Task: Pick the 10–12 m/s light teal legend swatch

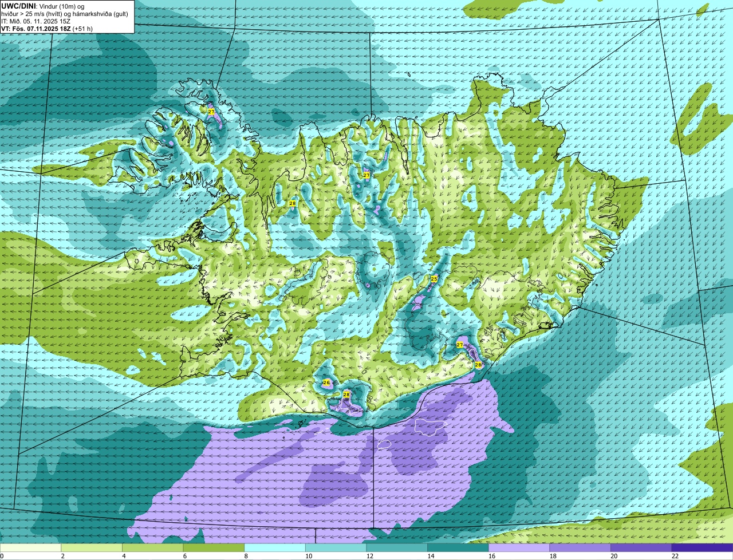Action: (x=336, y=547)
